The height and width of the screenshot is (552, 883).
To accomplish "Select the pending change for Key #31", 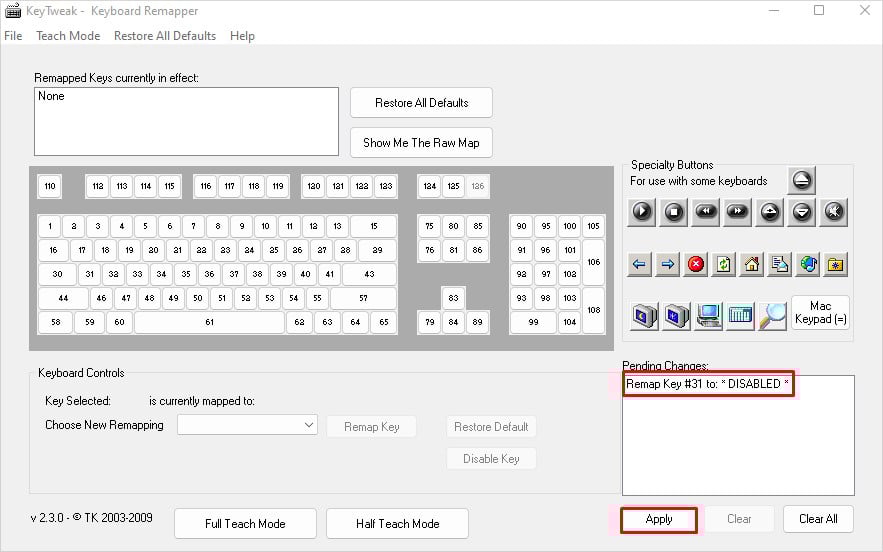I will pyautogui.click(x=707, y=384).
